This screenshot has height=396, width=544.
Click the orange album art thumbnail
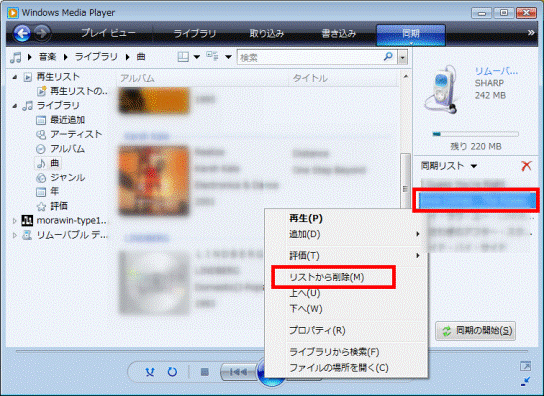154,181
